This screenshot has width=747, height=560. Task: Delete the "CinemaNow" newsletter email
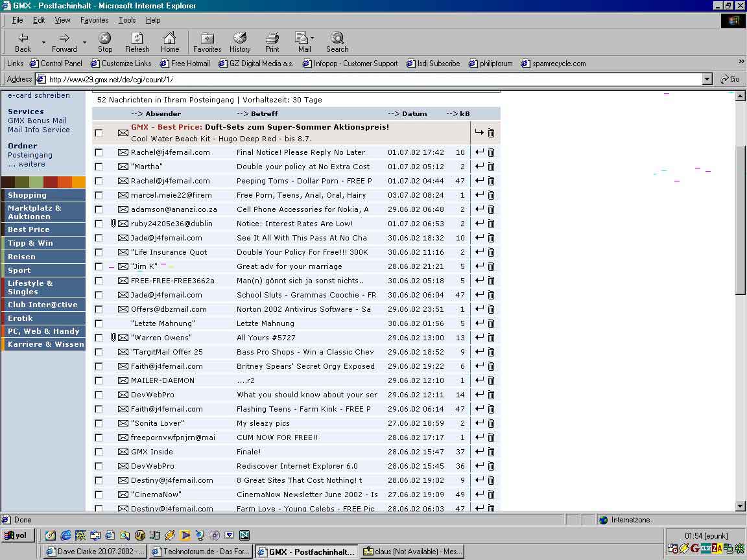point(491,495)
